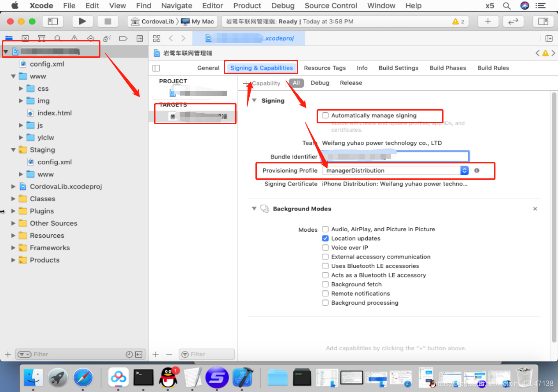Collapse the www folder

[x=13, y=76]
